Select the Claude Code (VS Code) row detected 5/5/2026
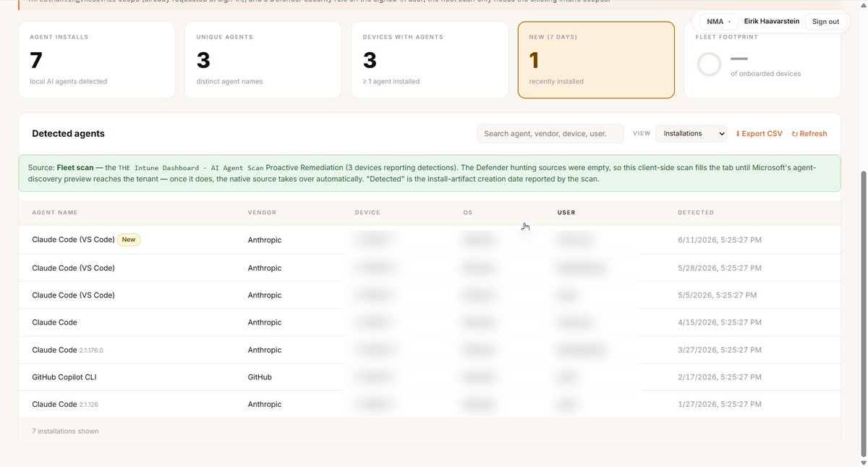Screen dimensions: 868x467 430,295
